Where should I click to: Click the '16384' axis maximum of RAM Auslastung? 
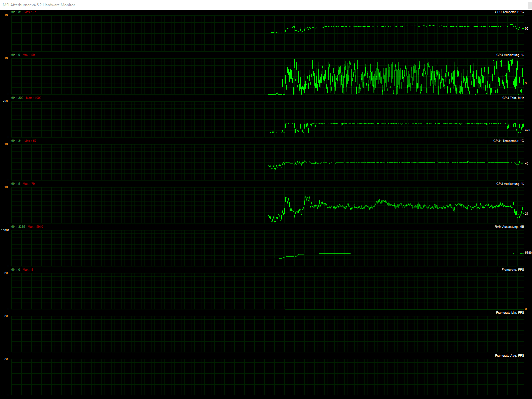click(x=5, y=230)
